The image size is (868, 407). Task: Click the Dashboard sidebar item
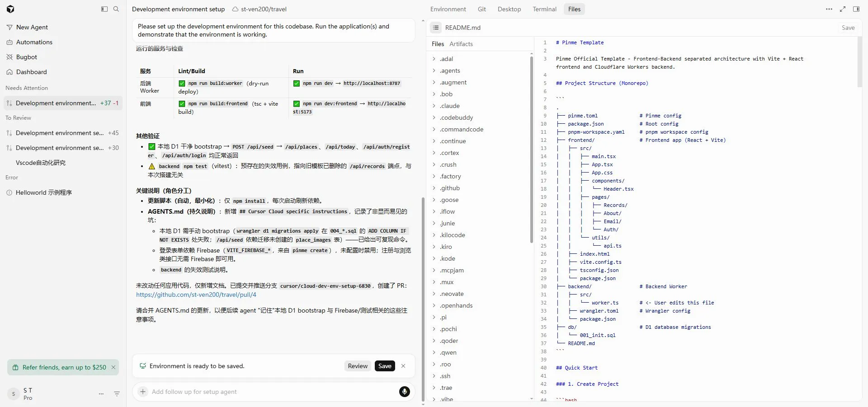tap(63, 72)
